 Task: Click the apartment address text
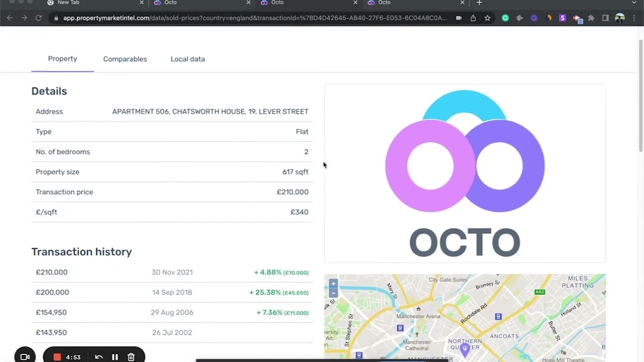coord(210,112)
